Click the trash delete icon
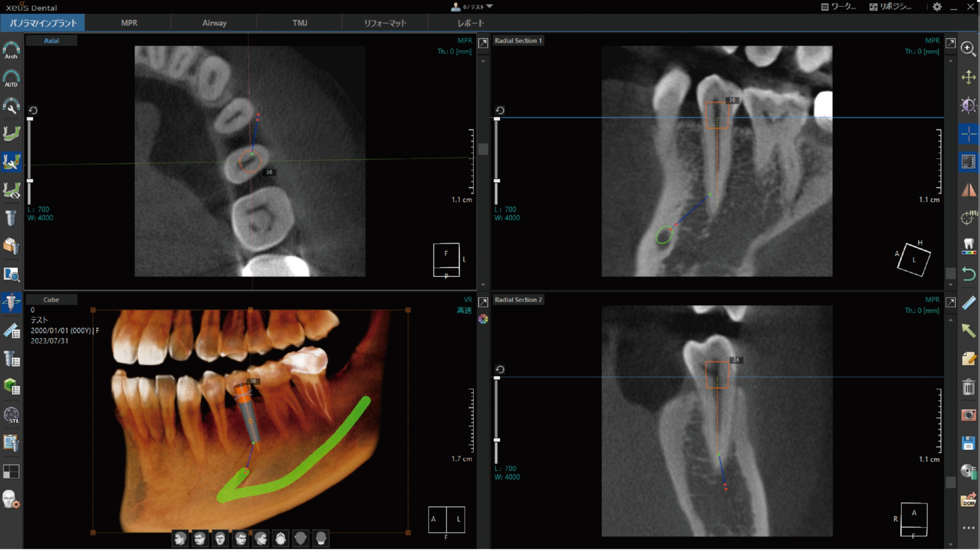 point(968,388)
